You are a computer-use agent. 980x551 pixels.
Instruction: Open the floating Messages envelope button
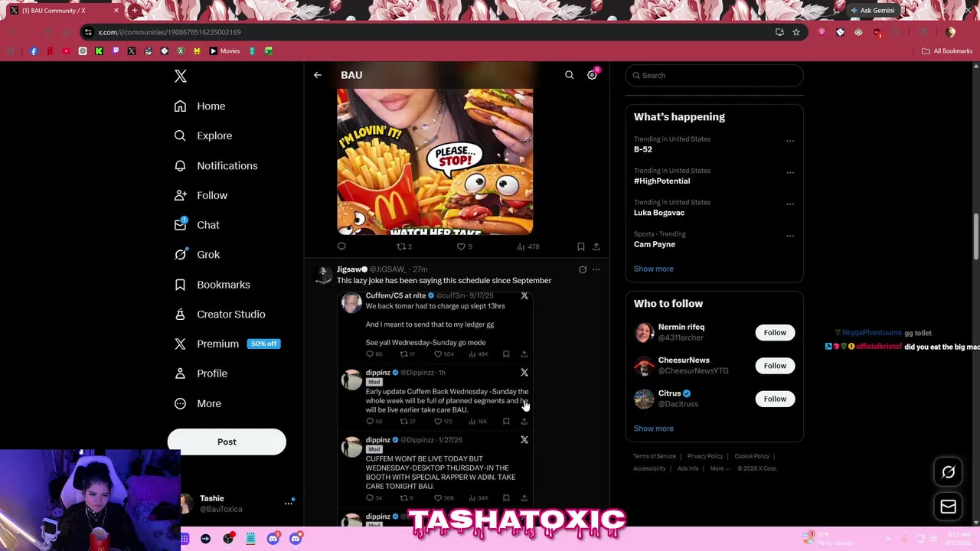tap(948, 507)
